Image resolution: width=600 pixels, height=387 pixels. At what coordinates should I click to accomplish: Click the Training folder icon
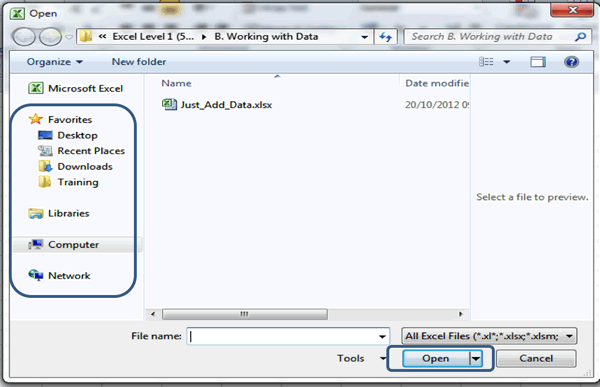coord(45,182)
